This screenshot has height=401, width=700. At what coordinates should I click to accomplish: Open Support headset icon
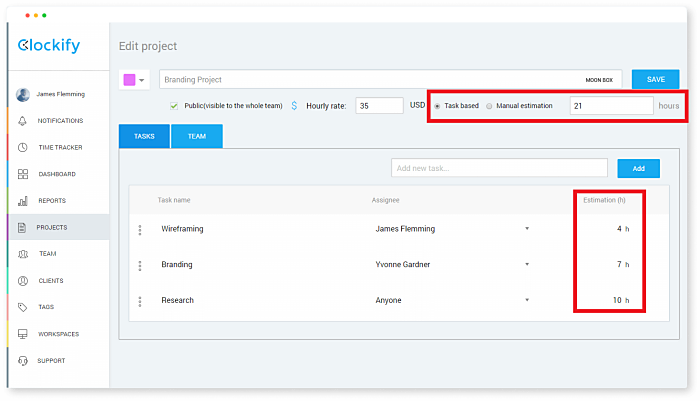click(x=23, y=360)
